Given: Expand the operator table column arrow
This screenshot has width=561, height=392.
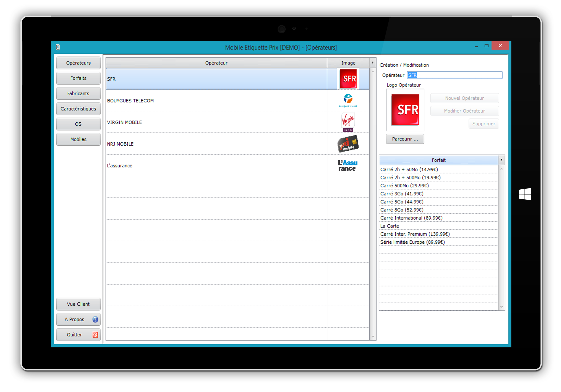Looking at the screenshot, I should pos(373,63).
